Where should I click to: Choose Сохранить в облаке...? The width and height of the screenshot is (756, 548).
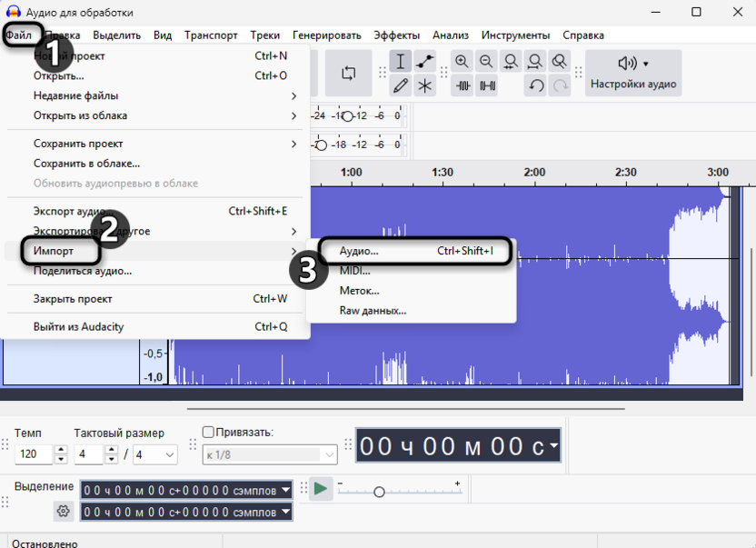(155, 164)
